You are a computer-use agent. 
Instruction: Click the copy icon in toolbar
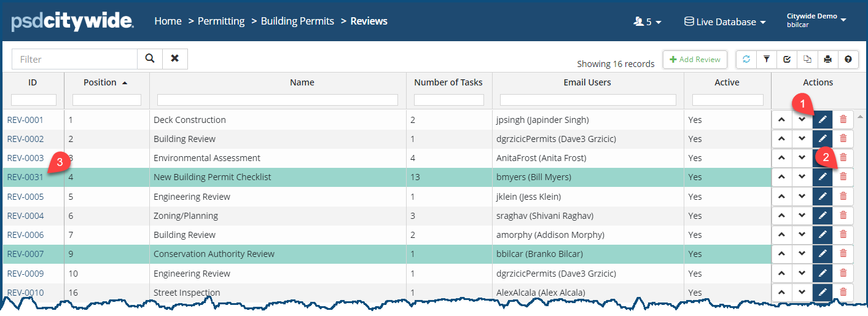[808, 59]
